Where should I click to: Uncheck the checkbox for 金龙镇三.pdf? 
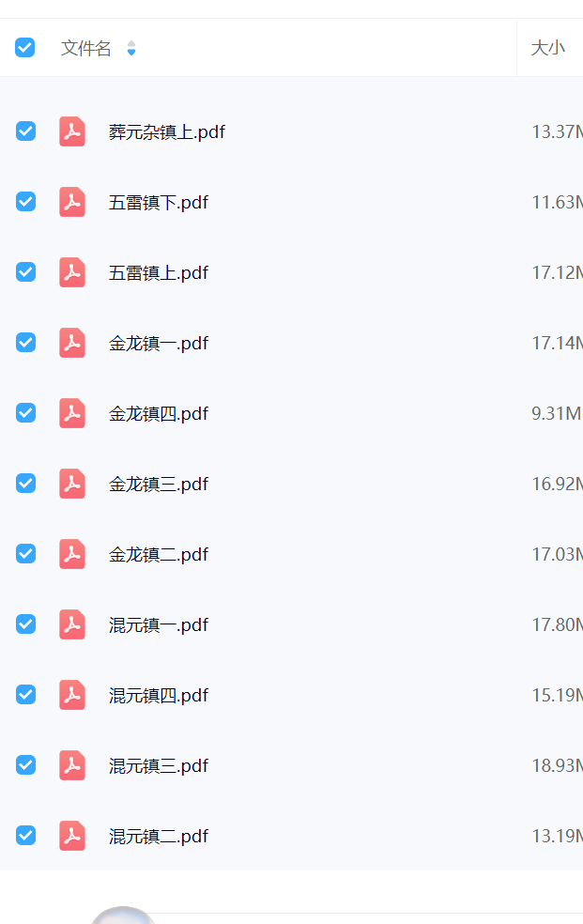25,484
